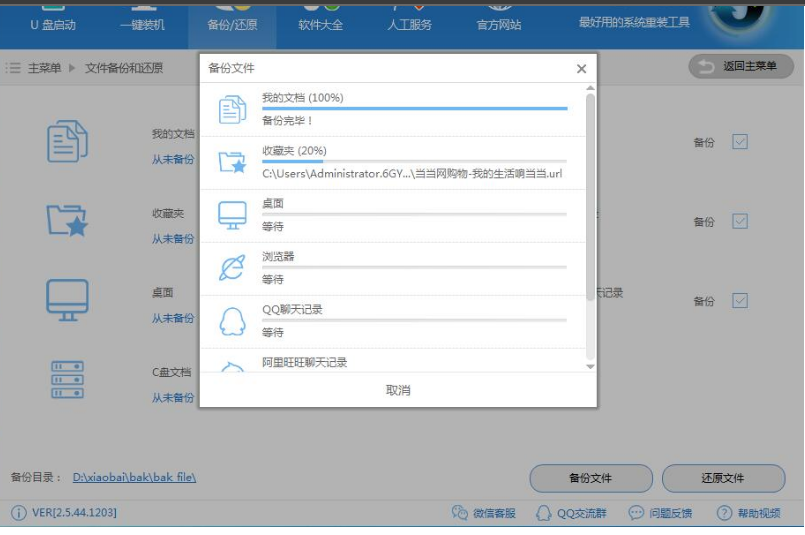Click the C盘文档 server icon on left
The width and height of the screenshot is (805, 535).
[x=68, y=380]
